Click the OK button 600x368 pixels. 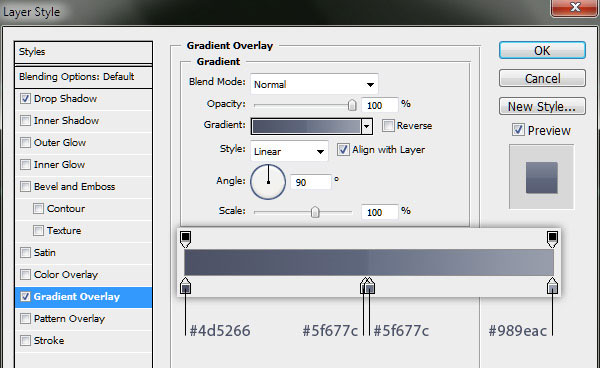(x=542, y=50)
